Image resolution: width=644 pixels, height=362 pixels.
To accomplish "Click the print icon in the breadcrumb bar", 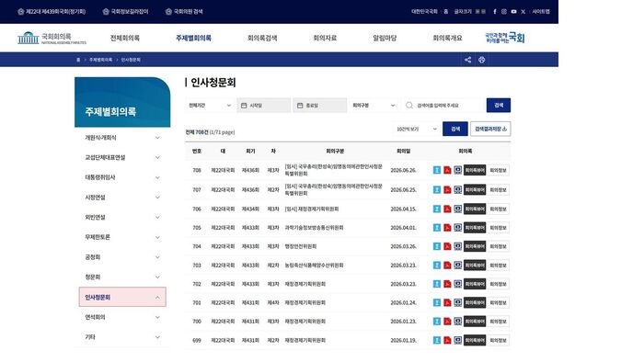I will [482, 60].
